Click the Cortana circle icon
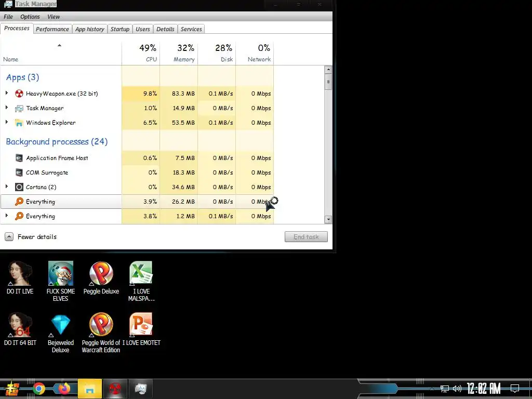 (x=19, y=187)
